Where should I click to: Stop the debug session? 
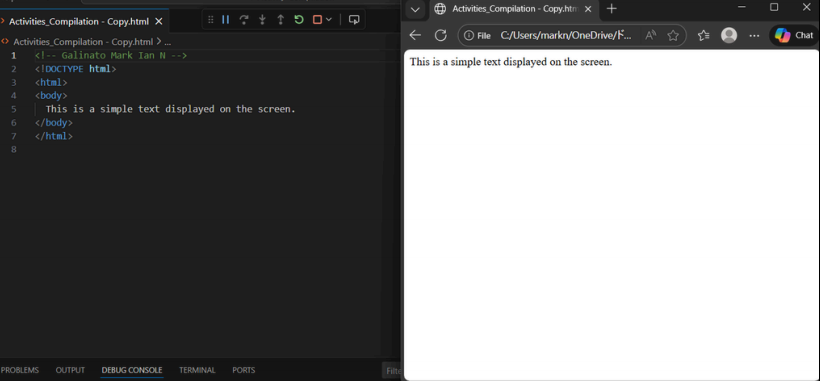coord(317,20)
